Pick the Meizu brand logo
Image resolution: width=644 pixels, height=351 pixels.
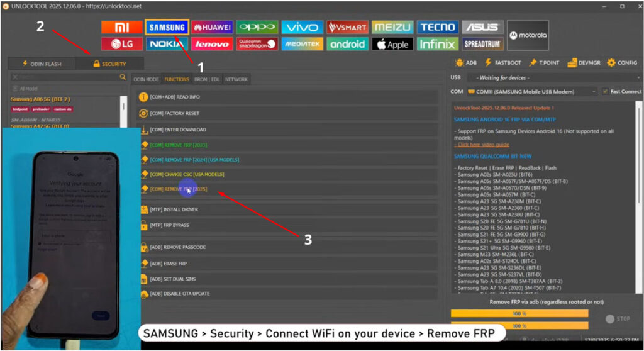[x=392, y=28]
